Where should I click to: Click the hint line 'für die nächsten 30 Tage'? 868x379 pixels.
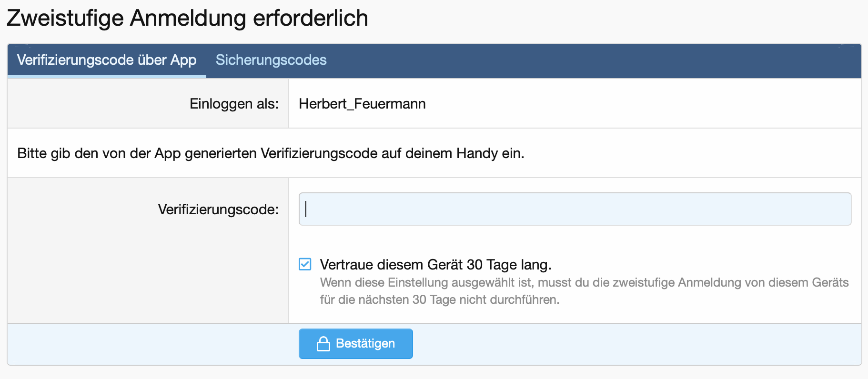tap(439, 299)
